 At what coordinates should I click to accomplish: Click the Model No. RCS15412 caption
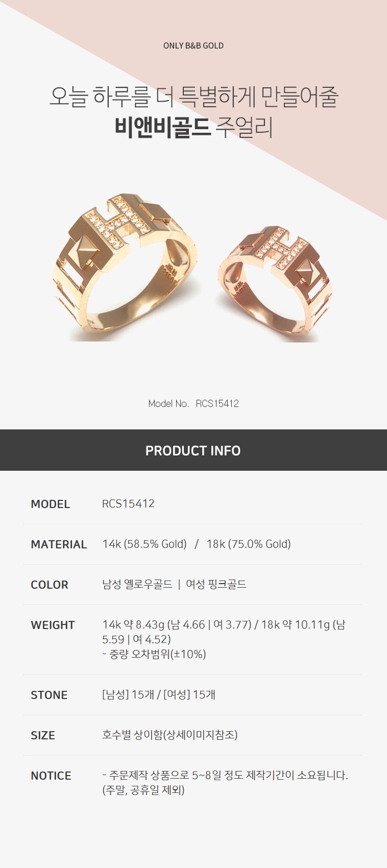[194, 403]
